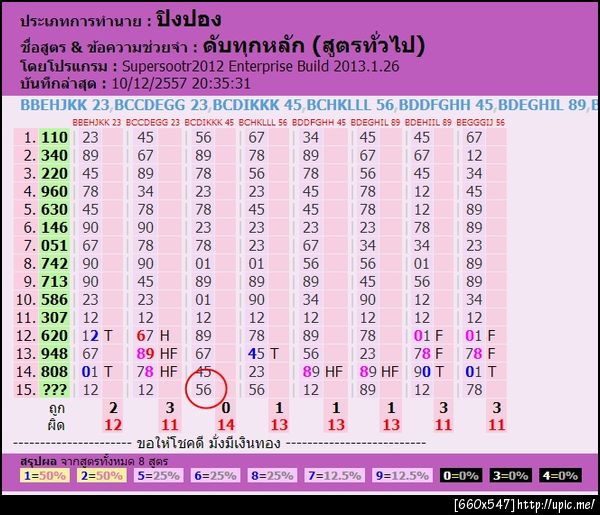Click the '67 H' cell in row 12
Screen dimensions: 600x515
[153, 336]
